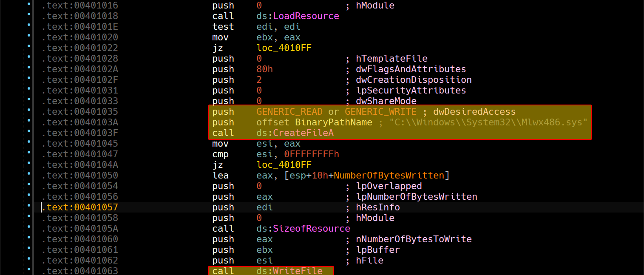Click the 0FFFFFFFFh compare operand

[x=311, y=154]
